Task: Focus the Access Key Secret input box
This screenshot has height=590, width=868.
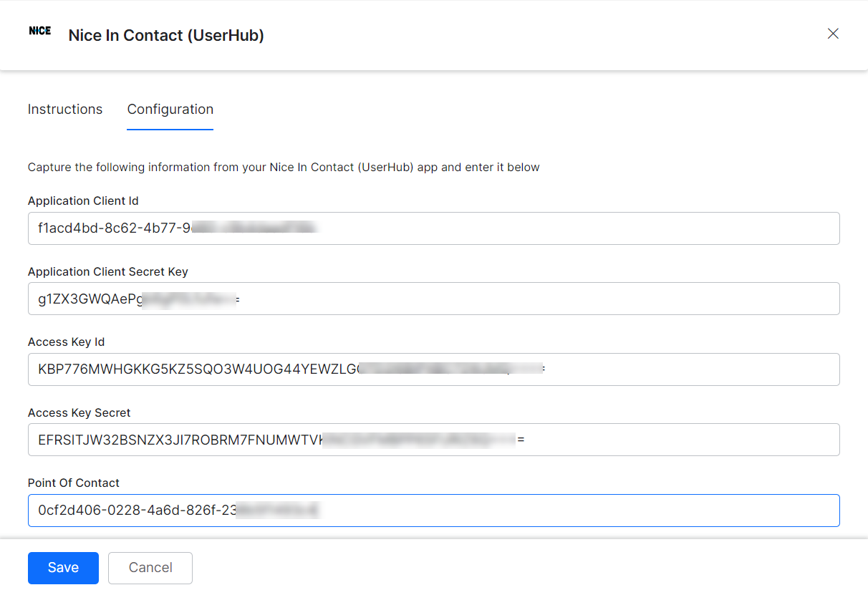Action: pyautogui.click(x=433, y=439)
